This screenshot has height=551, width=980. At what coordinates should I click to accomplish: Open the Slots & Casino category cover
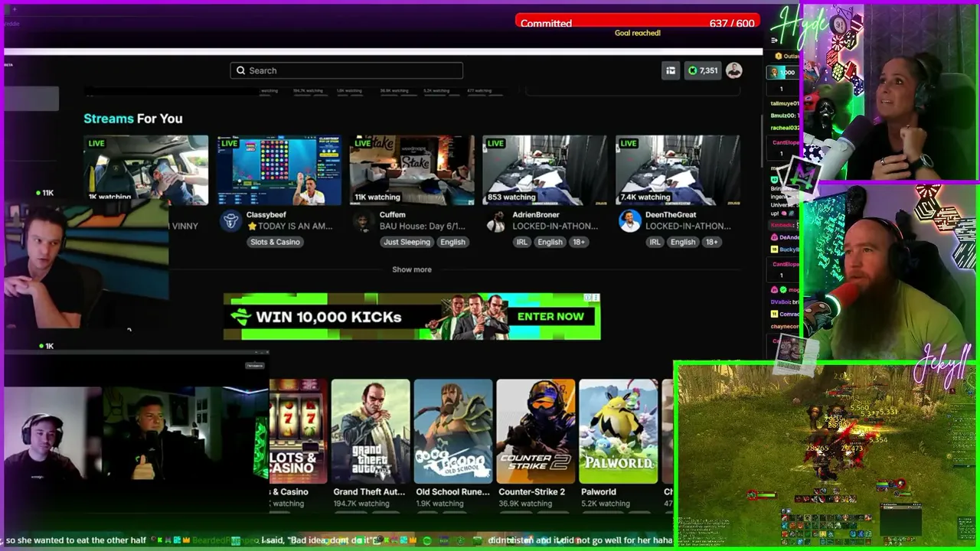pyautogui.click(x=299, y=432)
